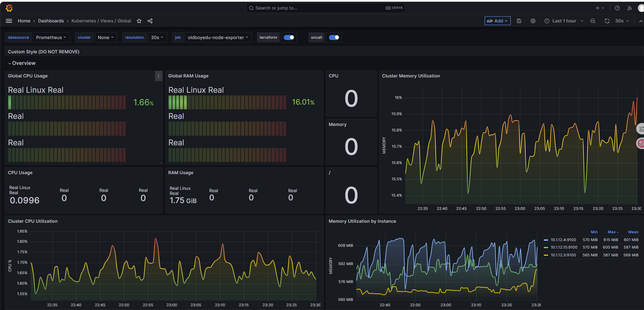Click the zoom out time range icon
The image size is (644, 310).
593,21
